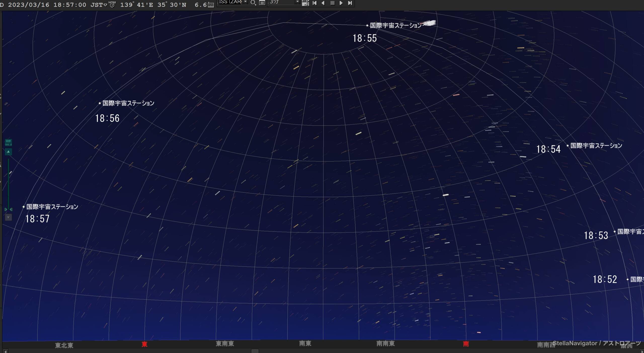Set time to now with NOW clock icon
Screen dimensions: 644x353
tap(112, 4)
